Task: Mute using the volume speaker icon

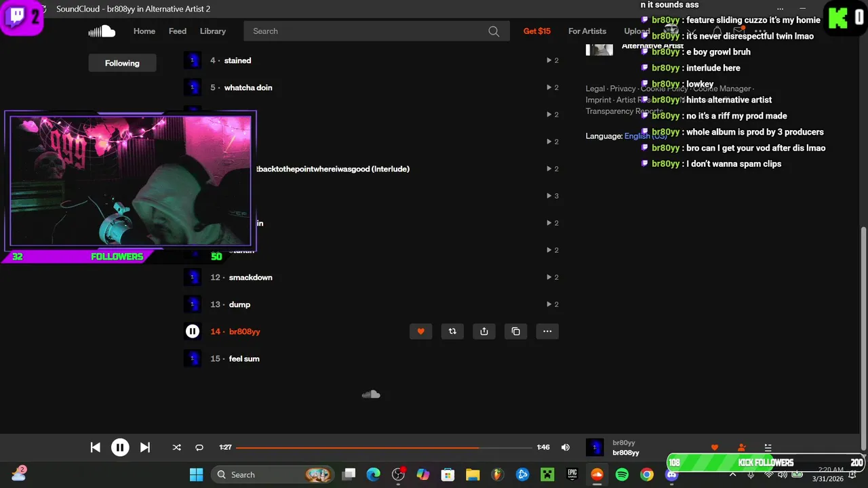Action: [566, 447]
